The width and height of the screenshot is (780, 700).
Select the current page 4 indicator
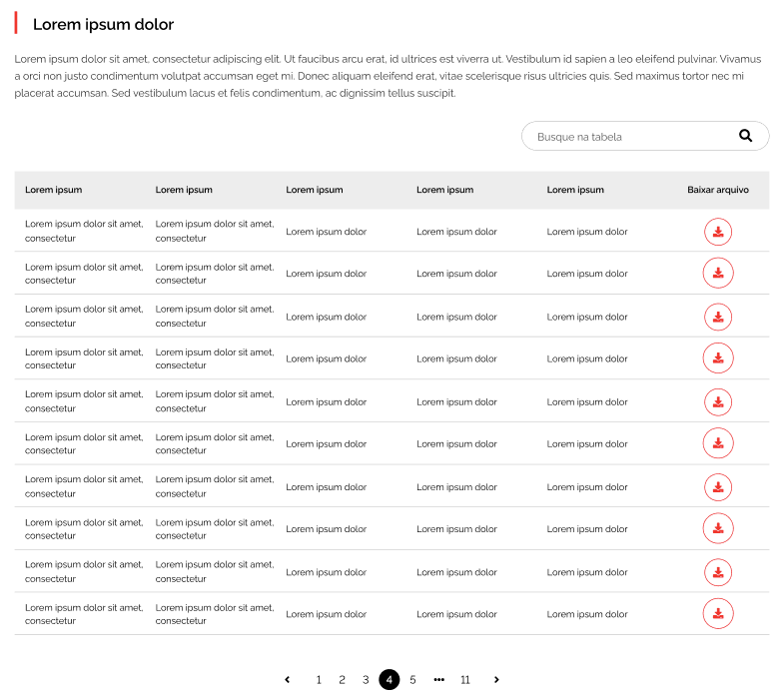point(390,680)
